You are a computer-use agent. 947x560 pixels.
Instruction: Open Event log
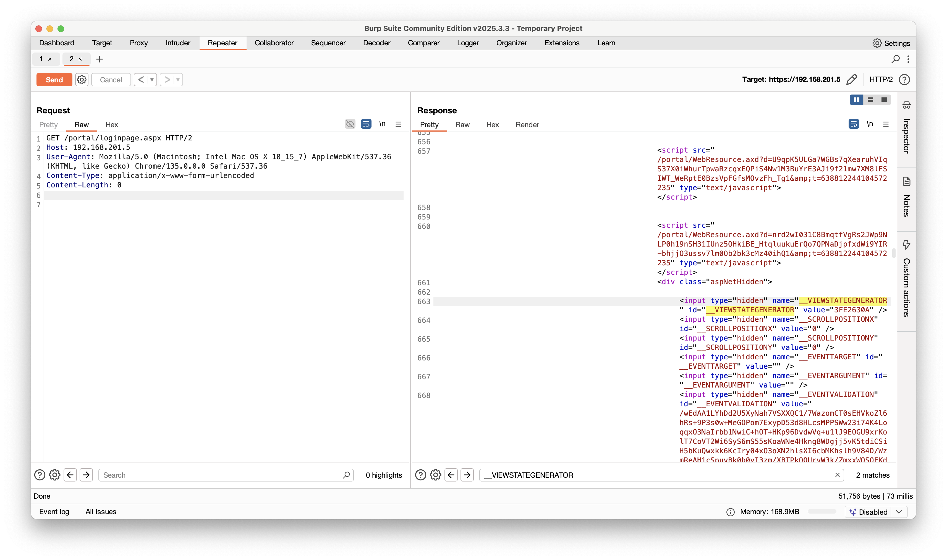[x=54, y=512]
